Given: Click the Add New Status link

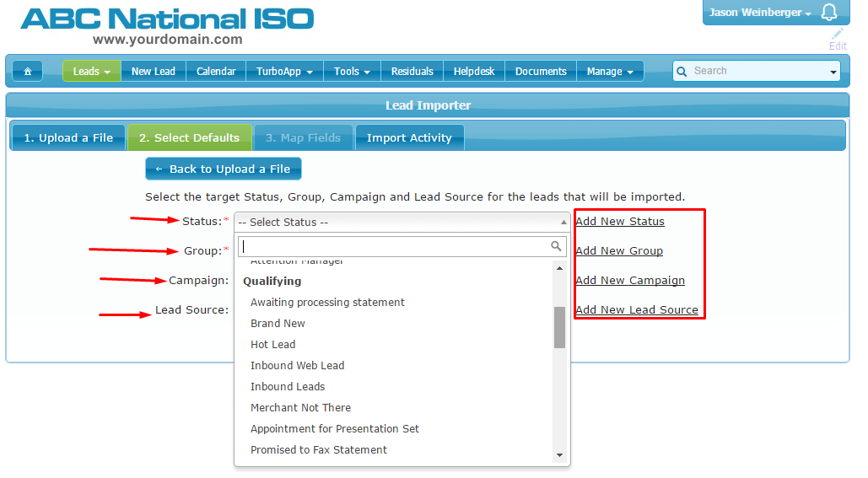Looking at the screenshot, I should [620, 222].
